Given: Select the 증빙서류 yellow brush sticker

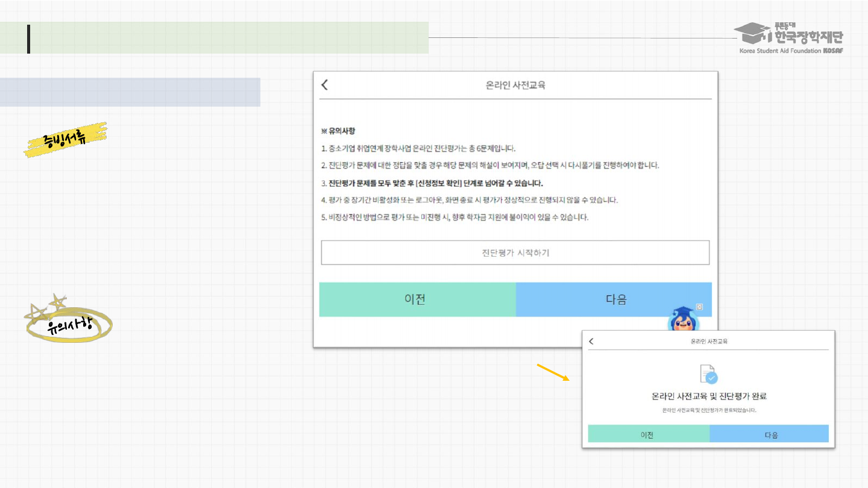Looking at the screenshot, I should [66, 140].
